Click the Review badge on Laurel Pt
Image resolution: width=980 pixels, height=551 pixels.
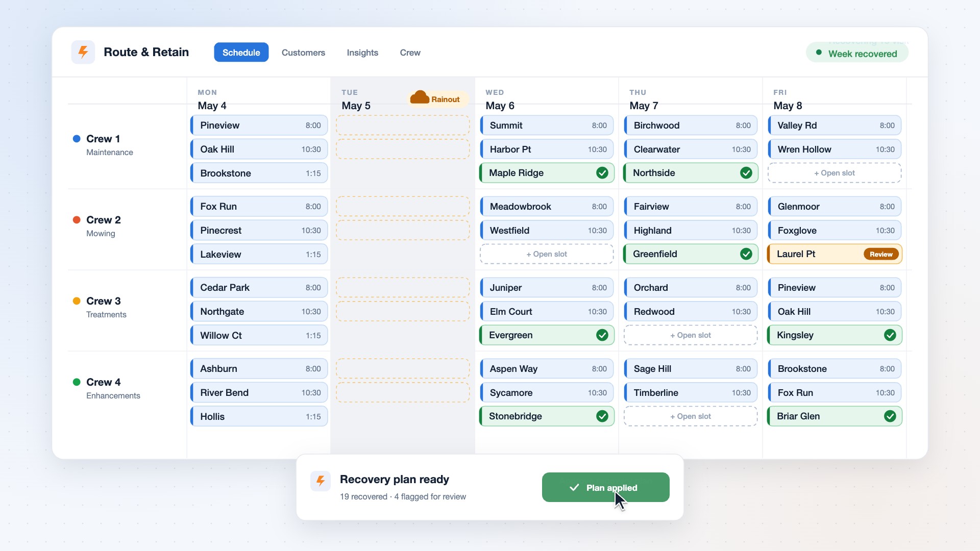[x=881, y=254]
